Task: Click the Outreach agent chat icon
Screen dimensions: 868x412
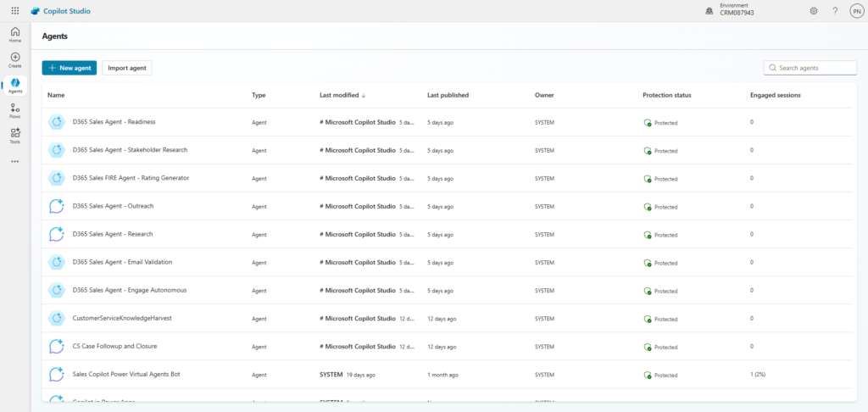Action: (57, 206)
